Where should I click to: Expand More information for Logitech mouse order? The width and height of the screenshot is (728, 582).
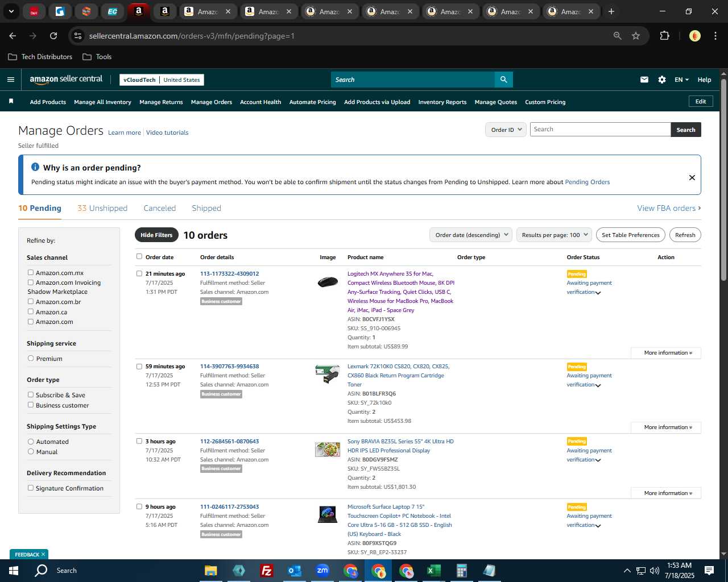(666, 353)
